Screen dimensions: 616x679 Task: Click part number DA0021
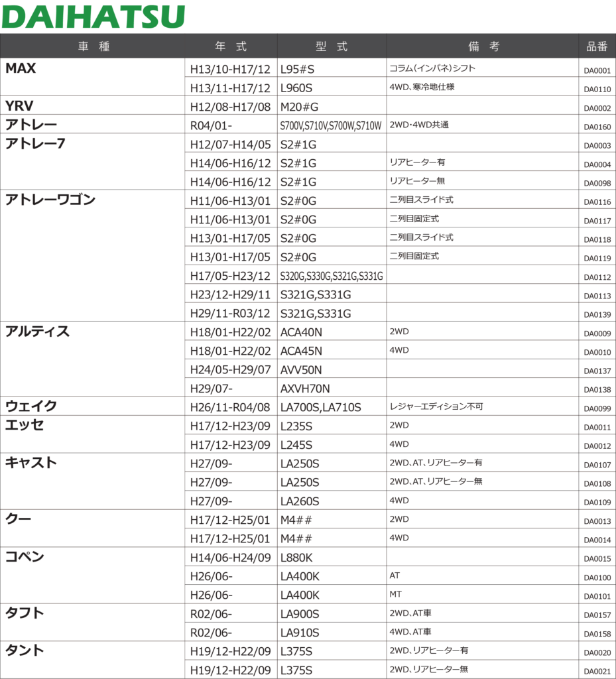pos(597,672)
